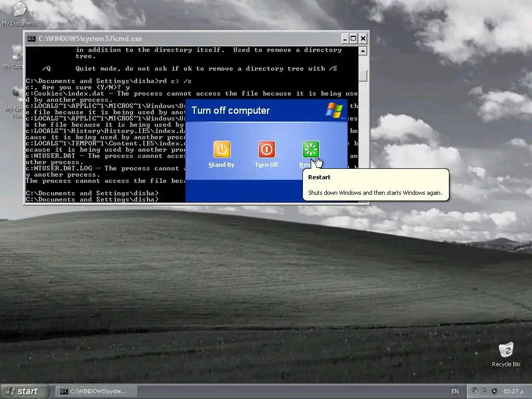Screen dimensions: 532x399
Task: Select the My Network Places desktop icon
Action: click(x=15, y=102)
